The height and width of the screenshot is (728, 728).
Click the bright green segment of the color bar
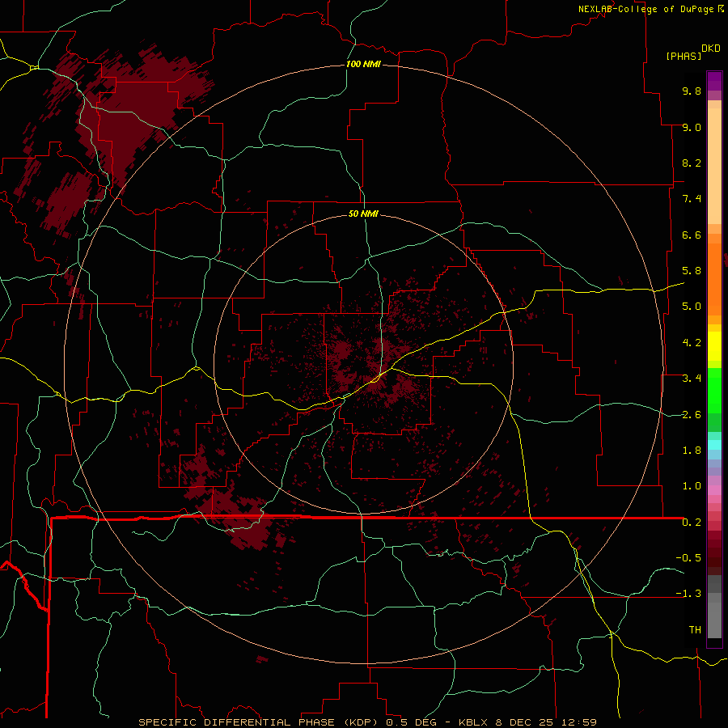(714, 390)
